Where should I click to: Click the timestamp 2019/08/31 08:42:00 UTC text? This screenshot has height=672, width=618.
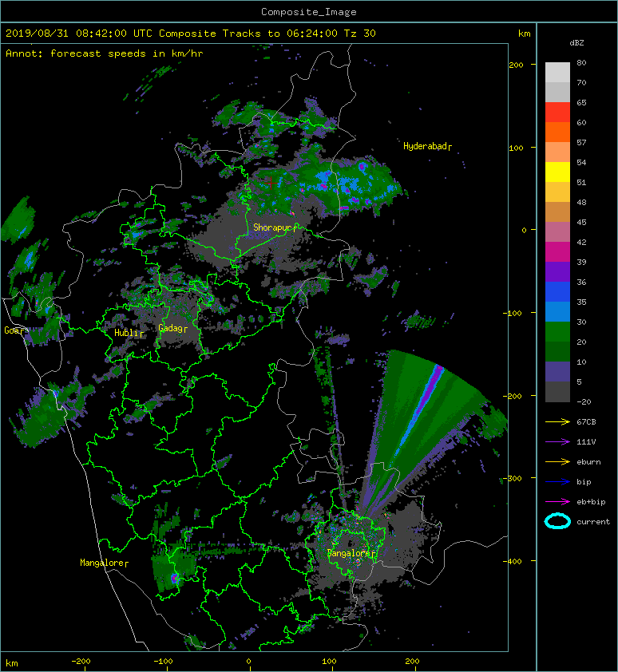pyautogui.click(x=79, y=34)
